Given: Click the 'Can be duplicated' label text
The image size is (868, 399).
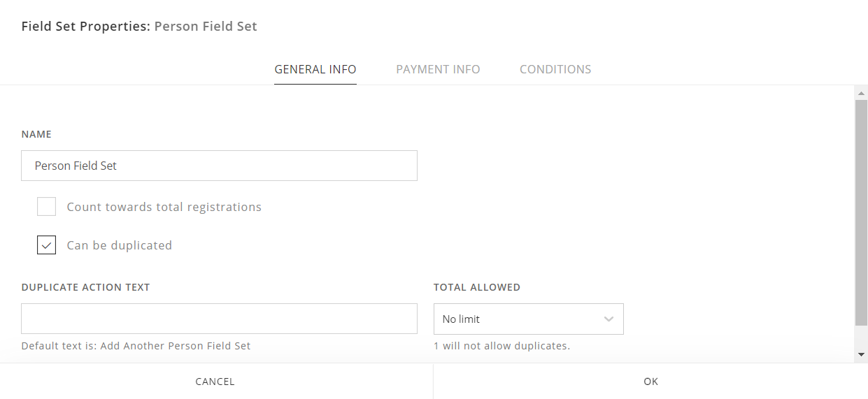Looking at the screenshot, I should (x=119, y=245).
